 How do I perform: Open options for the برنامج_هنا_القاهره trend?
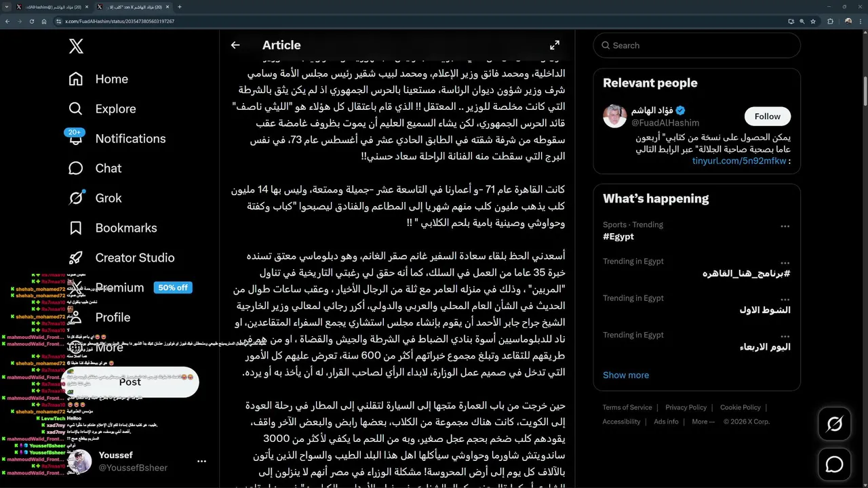[x=785, y=263]
